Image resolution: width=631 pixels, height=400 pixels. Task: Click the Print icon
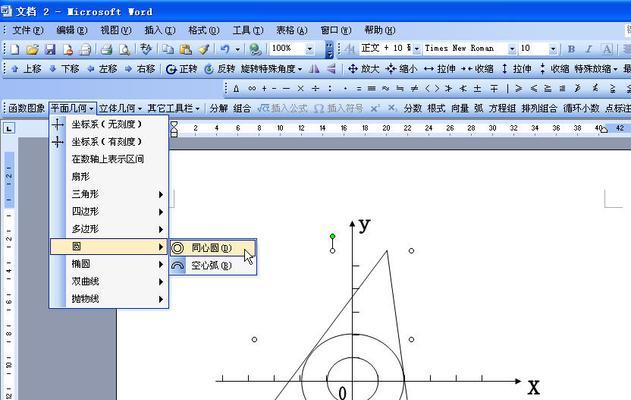point(106,49)
